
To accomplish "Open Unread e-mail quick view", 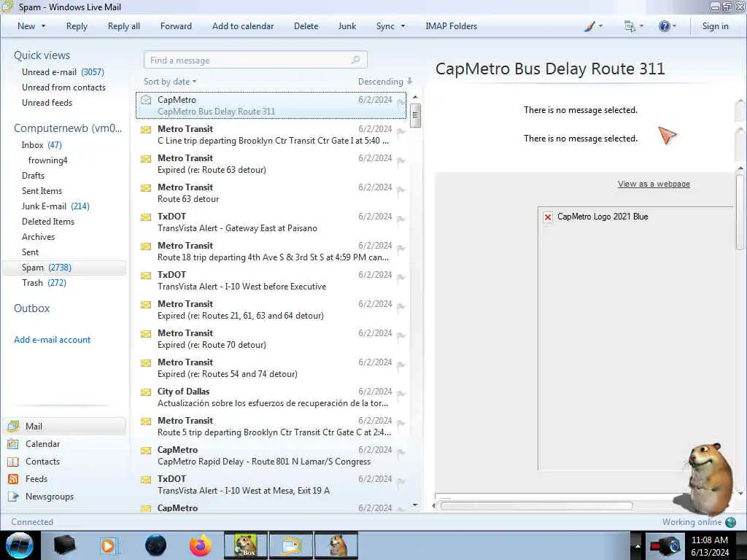I will tap(63, 72).
